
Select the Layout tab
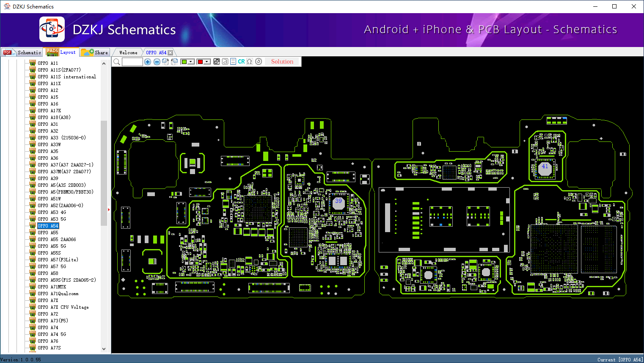pyautogui.click(x=61, y=52)
